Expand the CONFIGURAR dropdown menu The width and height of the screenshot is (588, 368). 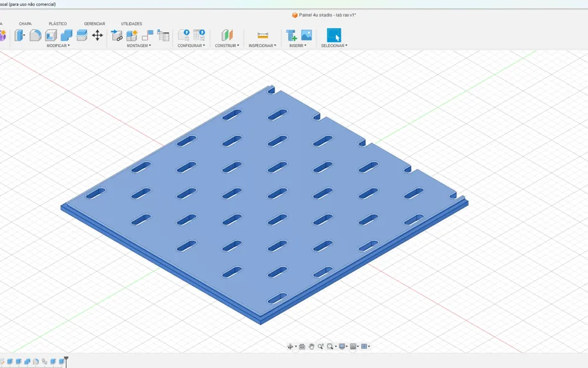(x=191, y=45)
